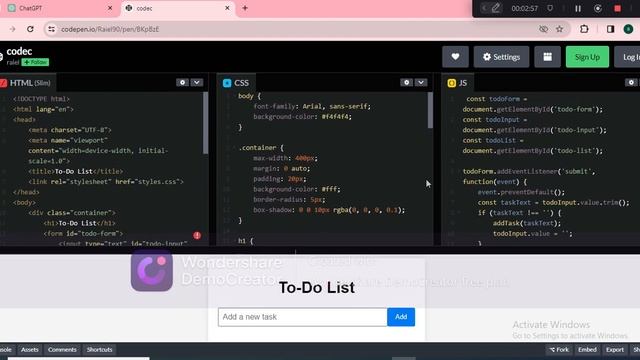Restart recording with circular arrow icon
Image resolution: width=640 pixels, height=360 pixels.
[598, 8]
